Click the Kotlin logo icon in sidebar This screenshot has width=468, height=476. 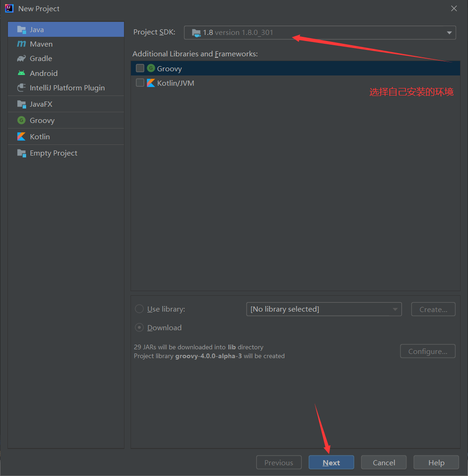(21, 136)
